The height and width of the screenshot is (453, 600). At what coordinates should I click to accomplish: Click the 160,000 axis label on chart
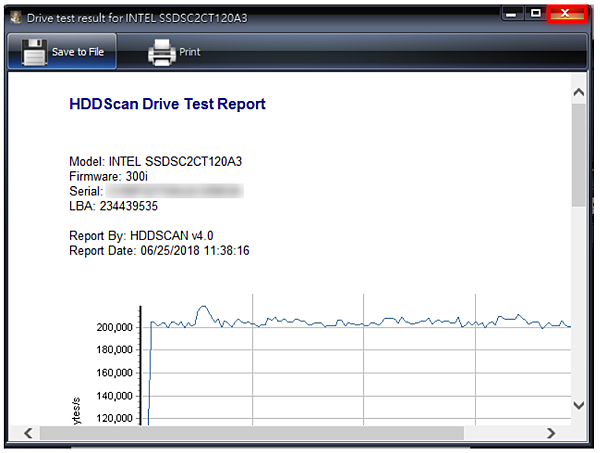(x=114, y=373)
